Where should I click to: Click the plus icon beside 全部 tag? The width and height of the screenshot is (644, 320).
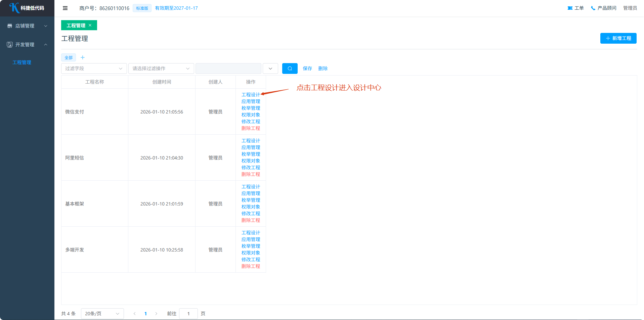(x=83, y=57)
